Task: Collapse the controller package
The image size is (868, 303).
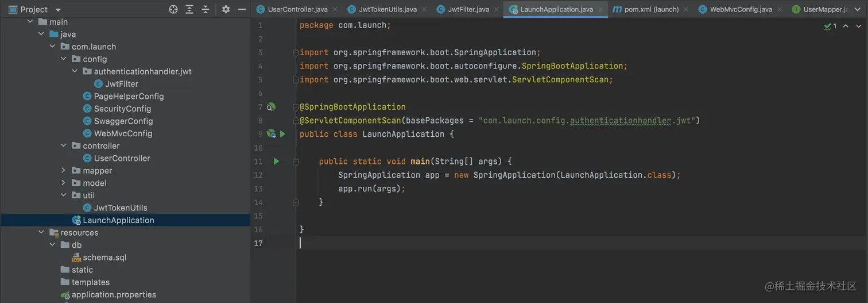Action: click(64, 146)
